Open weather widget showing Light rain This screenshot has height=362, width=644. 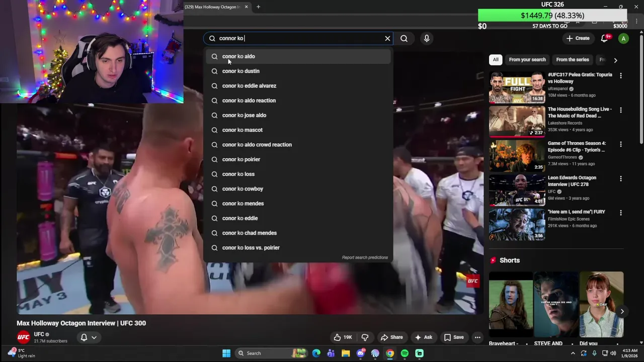[x=22, y=353]
